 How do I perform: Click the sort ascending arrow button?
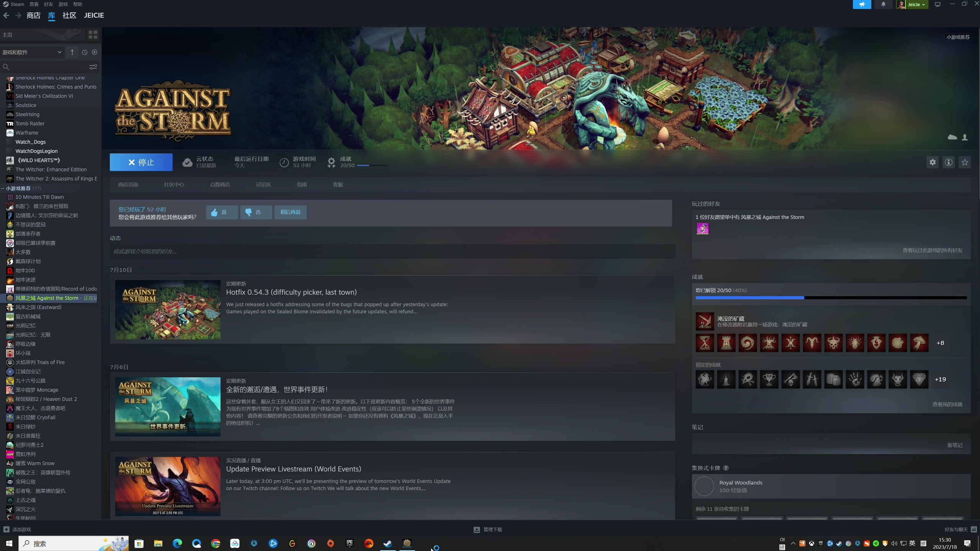pyautogui.click(x=72, y=52)
